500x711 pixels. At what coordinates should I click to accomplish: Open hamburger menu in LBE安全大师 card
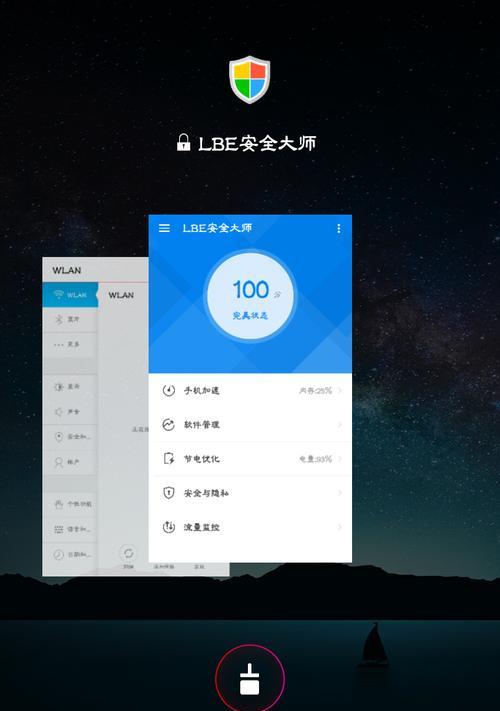point(164,228)
